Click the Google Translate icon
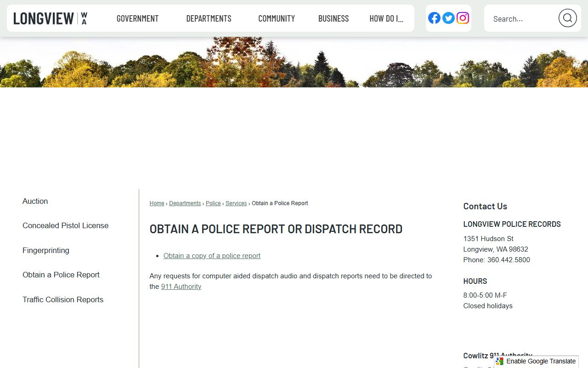The height and width of the screenshot is (368, 588). (x=499, y=361)
